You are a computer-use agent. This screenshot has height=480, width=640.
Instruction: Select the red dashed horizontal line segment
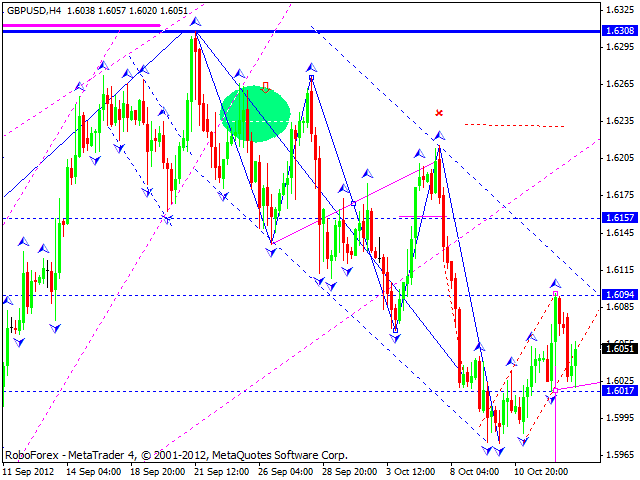click(514, 125)
